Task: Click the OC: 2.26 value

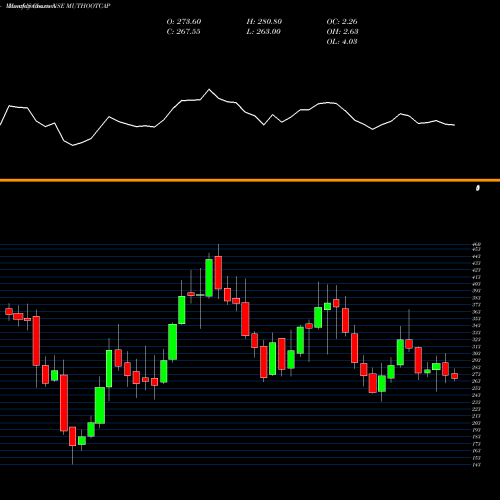Action: [x=342, y=22]
